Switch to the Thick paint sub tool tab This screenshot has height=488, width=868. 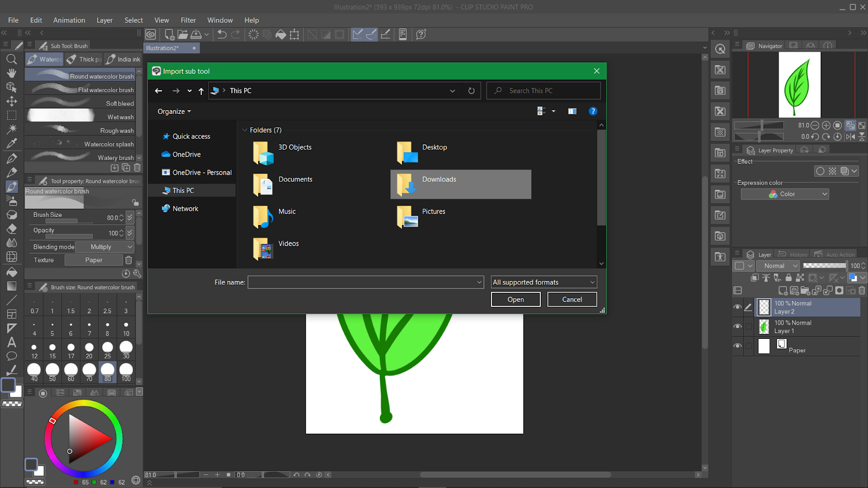point(84,59)
